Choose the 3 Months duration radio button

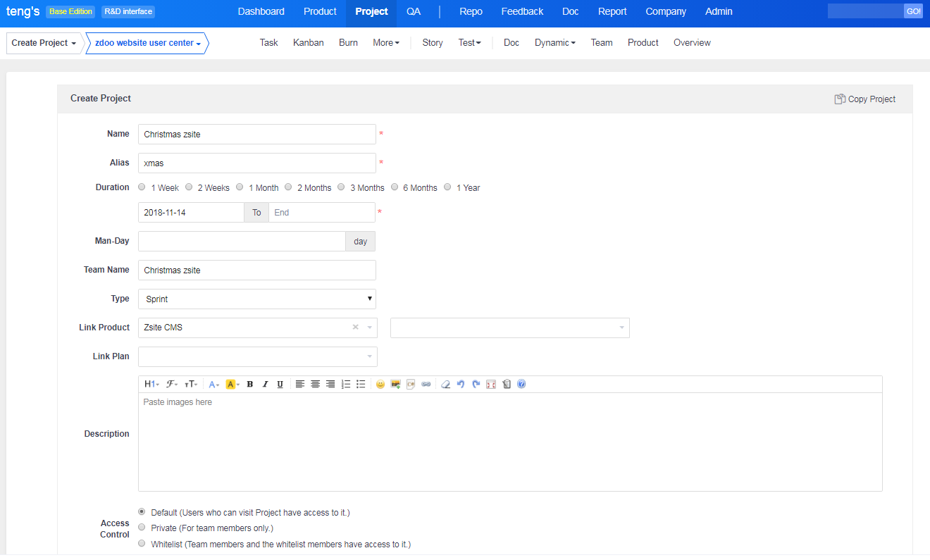tap(342, 187)
